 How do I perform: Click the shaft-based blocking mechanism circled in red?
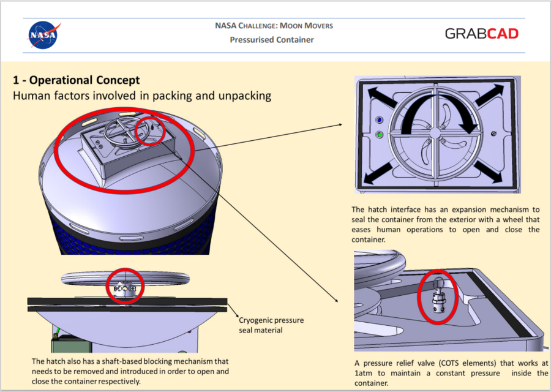(x=124, y=287)
